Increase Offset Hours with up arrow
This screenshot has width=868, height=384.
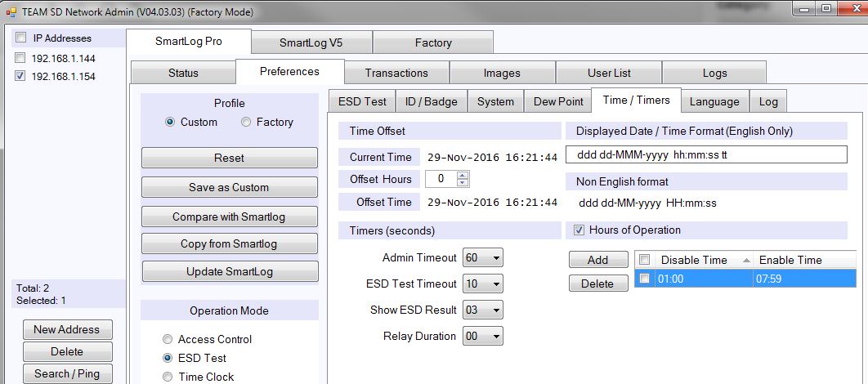tap(463, 175)
